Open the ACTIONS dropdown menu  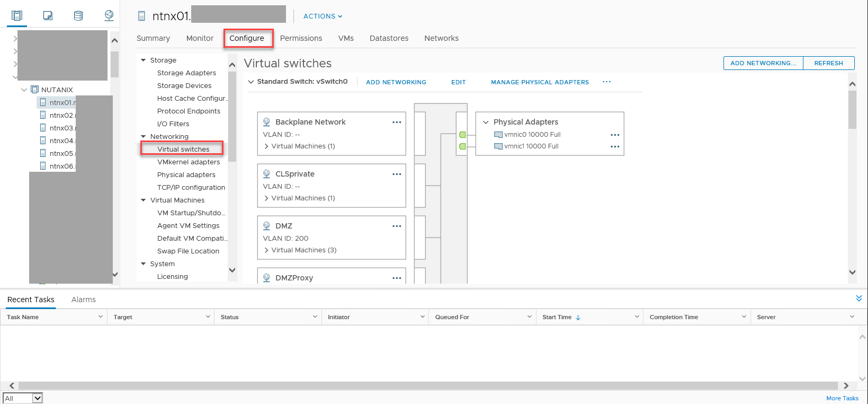point(323,16)
